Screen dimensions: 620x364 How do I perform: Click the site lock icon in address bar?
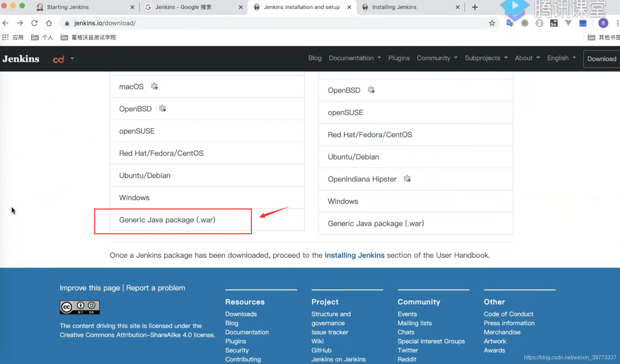[67, 23]
